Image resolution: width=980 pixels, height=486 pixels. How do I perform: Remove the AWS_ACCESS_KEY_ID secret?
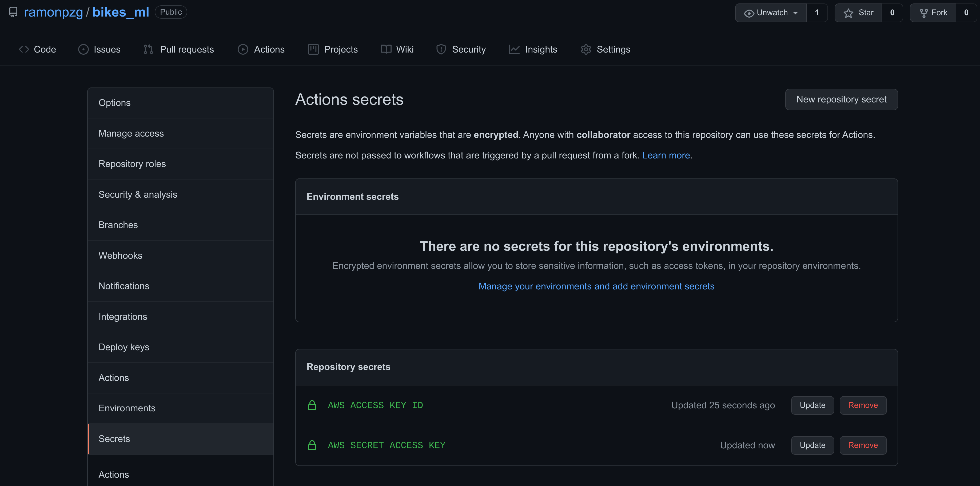point(863,405)
